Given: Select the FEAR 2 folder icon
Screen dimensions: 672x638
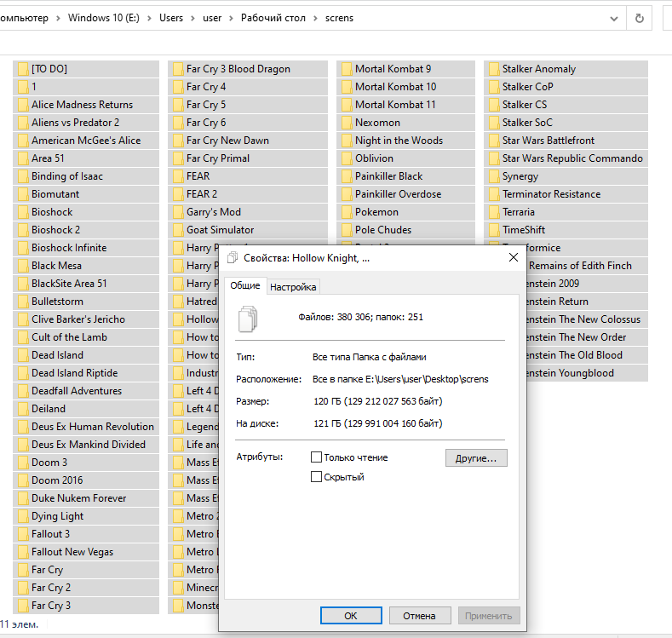Looking at the screenshot, I should pyautogui.click(x=178, y=194).
